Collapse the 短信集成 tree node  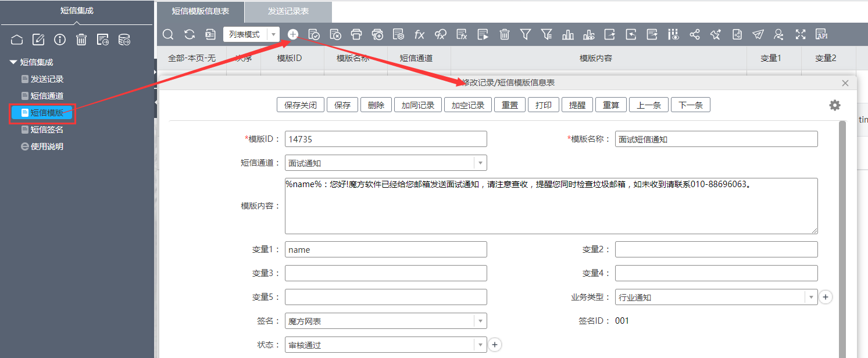pyautogui.click(x=13, y=62)
